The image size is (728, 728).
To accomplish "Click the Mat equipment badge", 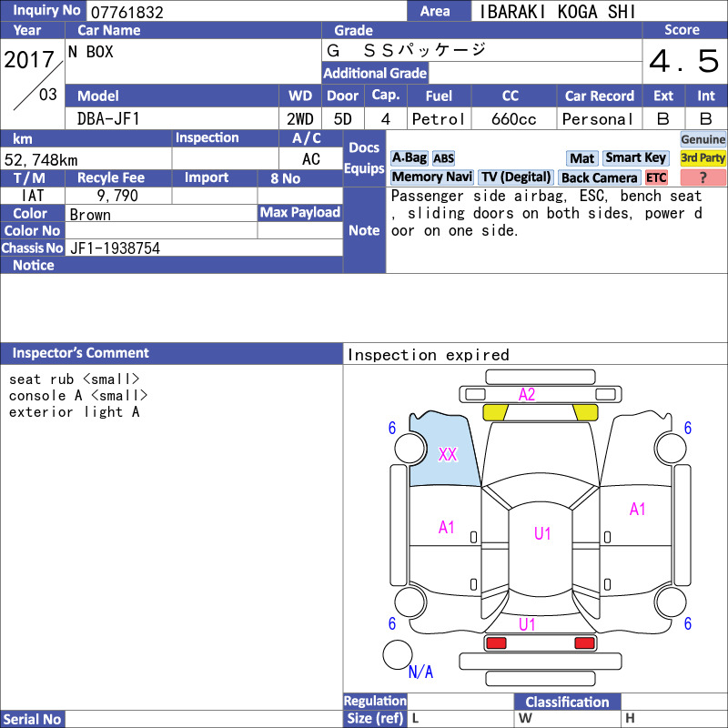I will tap(581, 158).
